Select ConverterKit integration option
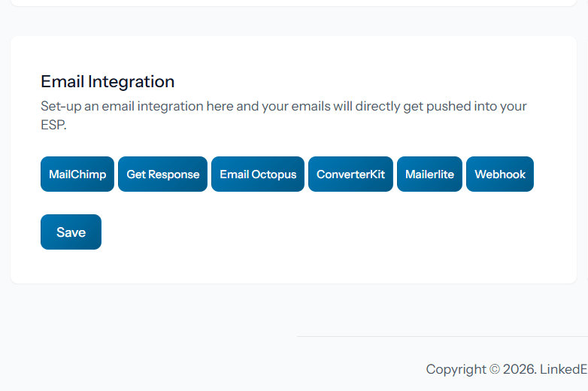The width and height of the screenshot is (588, 391). pyautogui.click(x=350, y=174)
